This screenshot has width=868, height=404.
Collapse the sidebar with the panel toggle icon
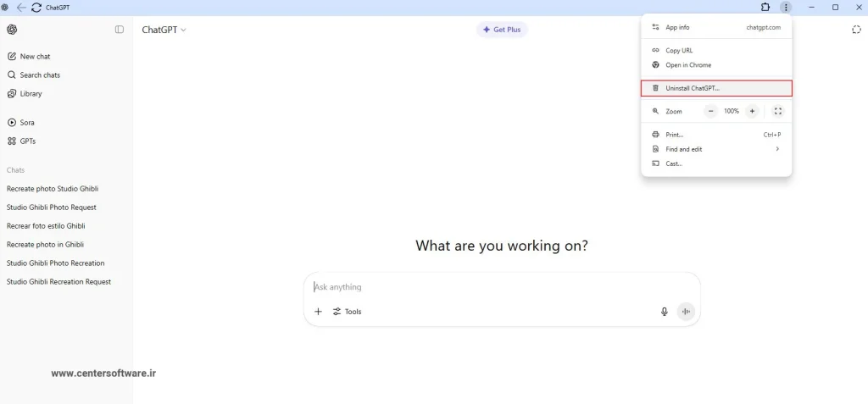point(119,30)
